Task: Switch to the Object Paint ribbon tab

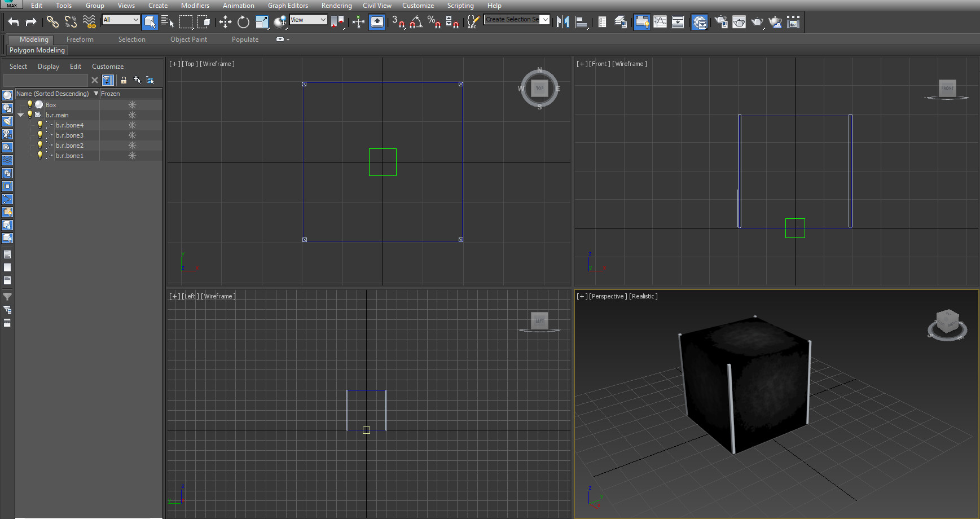Action: point(188,39)
